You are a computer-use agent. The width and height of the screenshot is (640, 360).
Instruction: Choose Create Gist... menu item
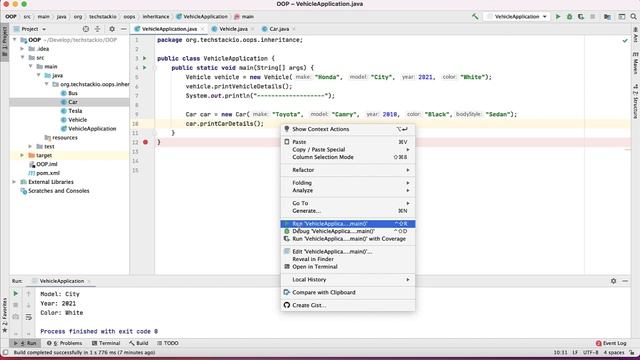pyautogui.click(x=348, y=305)
